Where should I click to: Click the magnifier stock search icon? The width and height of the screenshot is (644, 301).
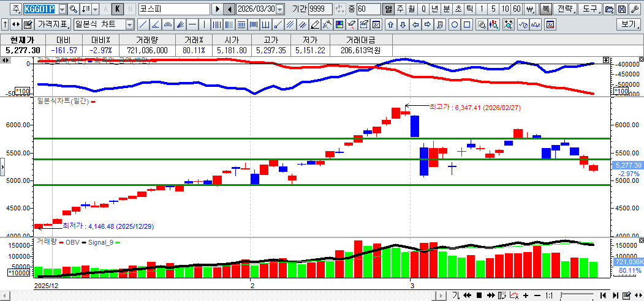74,9
